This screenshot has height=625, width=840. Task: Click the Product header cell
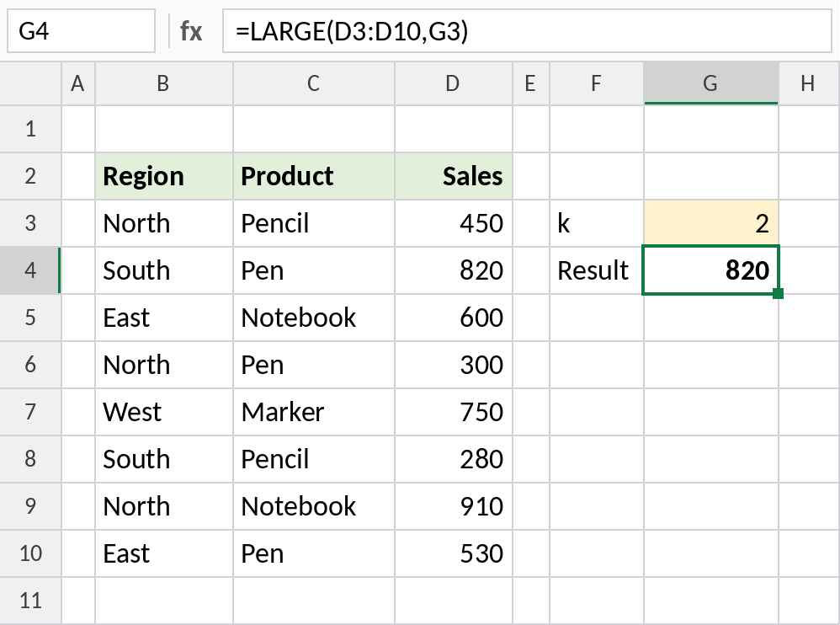point(314,176)
